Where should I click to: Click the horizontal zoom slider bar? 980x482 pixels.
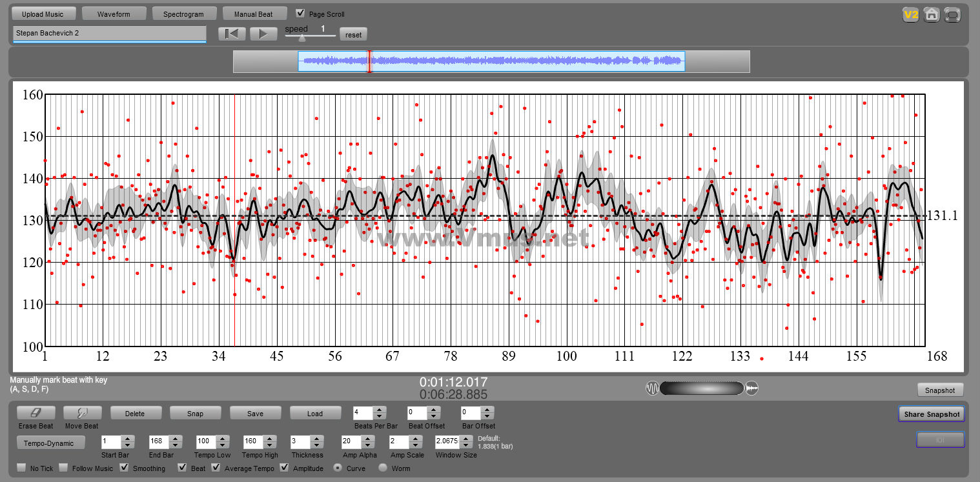(x=702, y=388)
